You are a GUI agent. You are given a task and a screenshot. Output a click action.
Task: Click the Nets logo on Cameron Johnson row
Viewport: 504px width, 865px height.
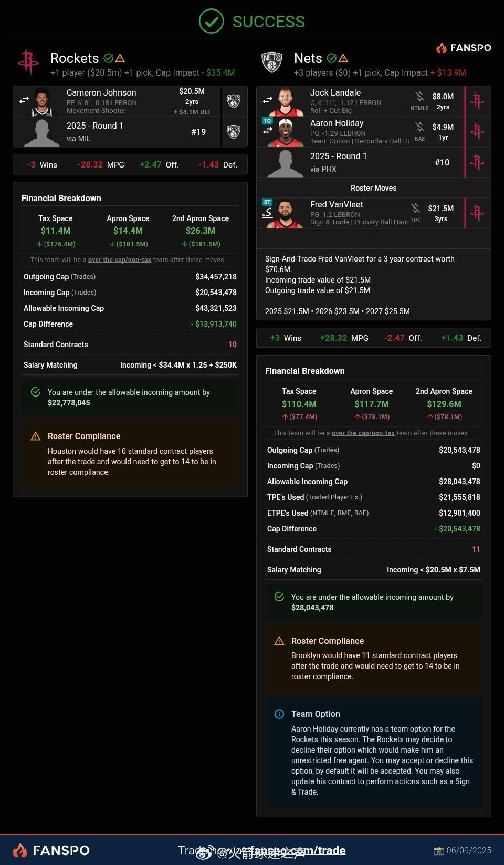point(234,101)
